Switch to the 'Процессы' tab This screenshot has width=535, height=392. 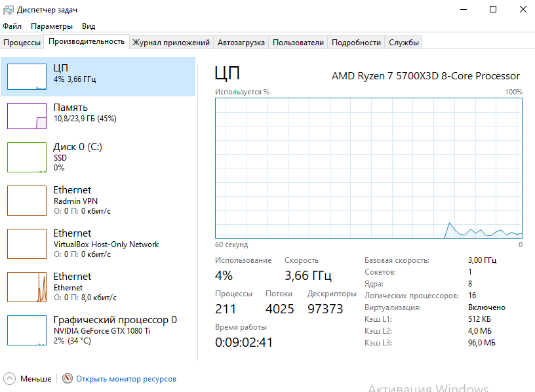[x=22, y=43]
